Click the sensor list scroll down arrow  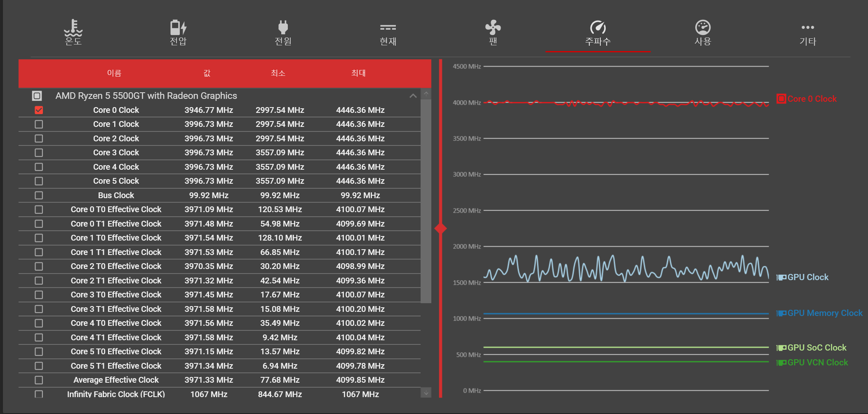tap(426, 393)
